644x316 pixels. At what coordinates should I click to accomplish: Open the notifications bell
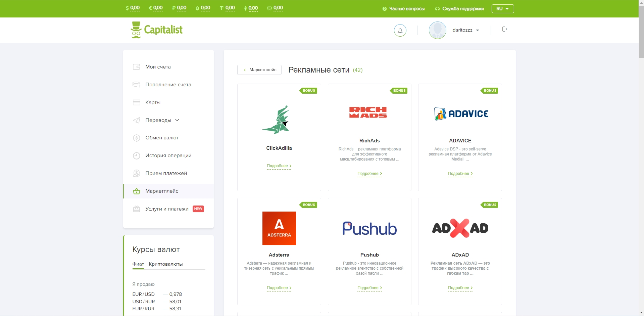click(x=400, y=30)
